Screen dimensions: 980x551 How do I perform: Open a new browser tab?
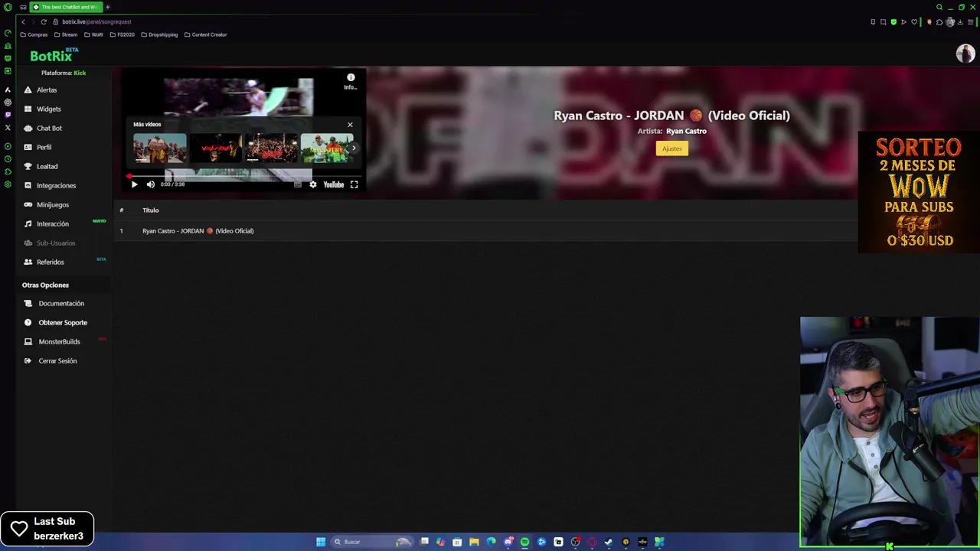(x=107, y=7)
